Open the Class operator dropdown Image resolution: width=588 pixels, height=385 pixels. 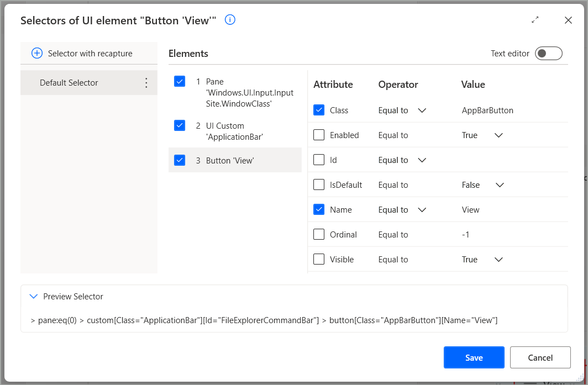[422, 110]
